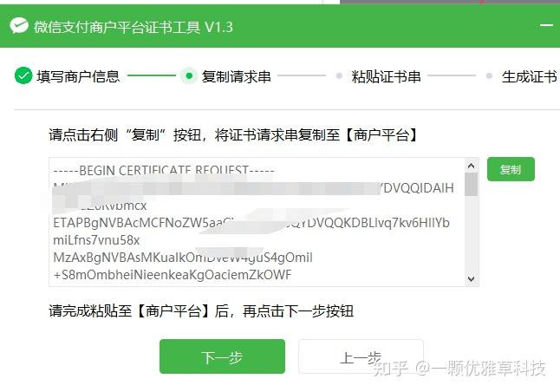Select the 粘贴证书串 step label

click(386, 76)
